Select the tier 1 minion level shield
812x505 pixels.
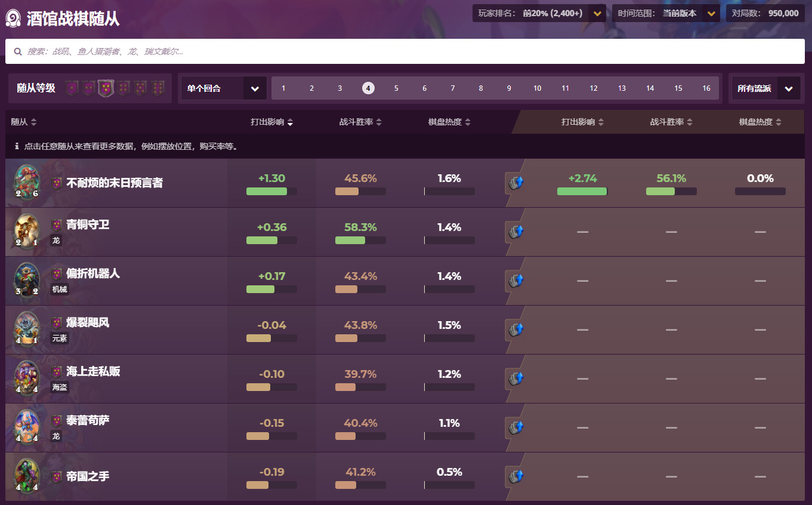pyautogui.click(x=72, y=88)
